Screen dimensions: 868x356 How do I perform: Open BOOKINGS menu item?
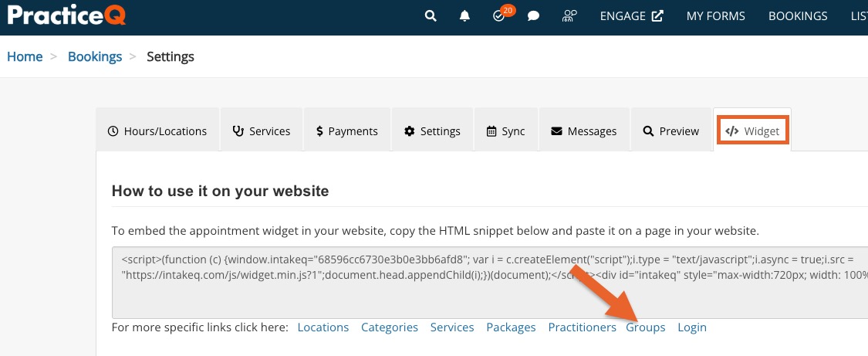(798, 16)
